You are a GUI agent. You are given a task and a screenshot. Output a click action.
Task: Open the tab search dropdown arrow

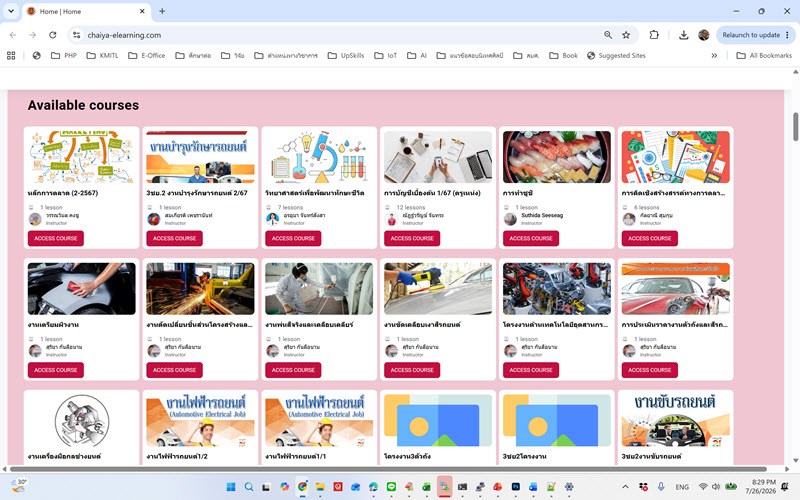coord(11,11)
